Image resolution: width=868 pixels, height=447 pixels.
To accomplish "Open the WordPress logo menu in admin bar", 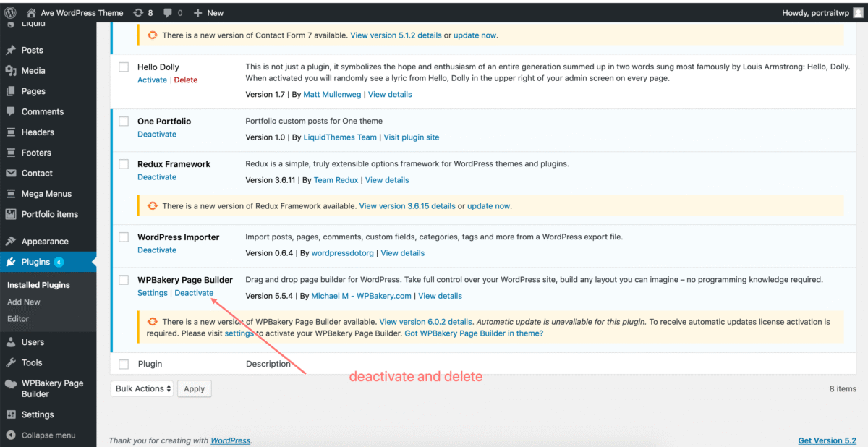I will tap(9, 12).
